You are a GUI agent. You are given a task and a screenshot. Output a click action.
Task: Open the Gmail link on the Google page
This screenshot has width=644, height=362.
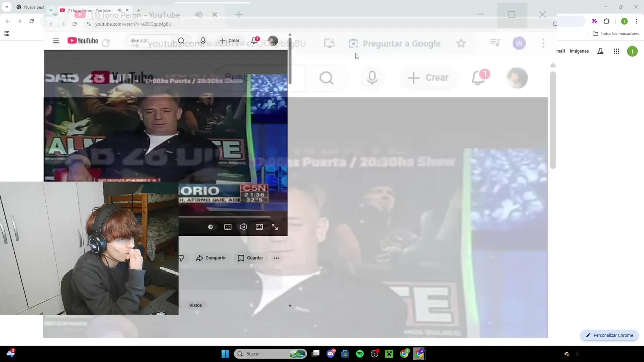tap(560, 51)
